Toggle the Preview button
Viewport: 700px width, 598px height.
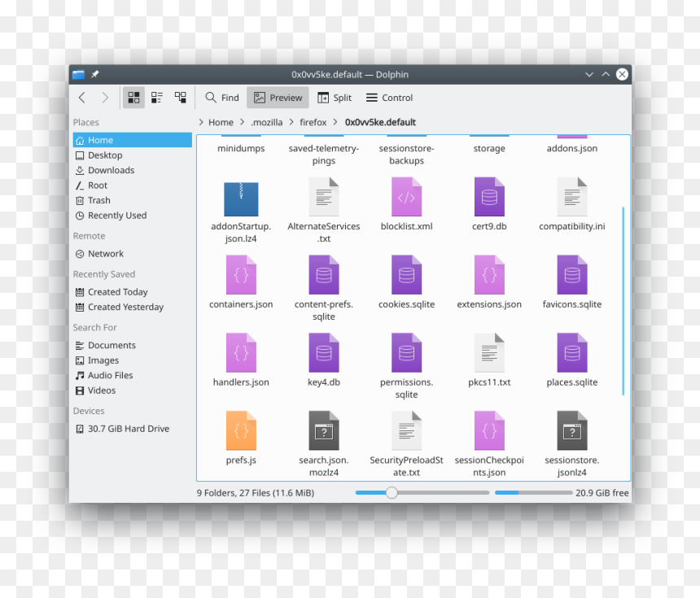[x=278, y=98]
